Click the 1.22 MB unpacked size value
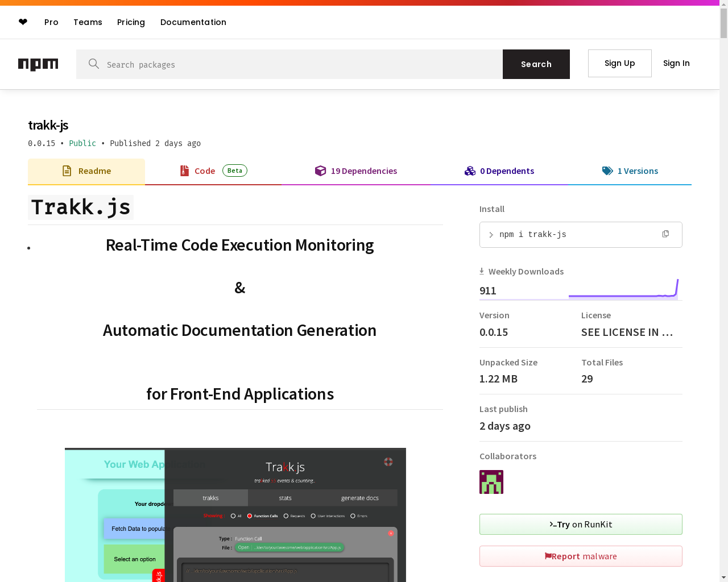Viewport: 728px width, 582px height. (x=498, y=379)
